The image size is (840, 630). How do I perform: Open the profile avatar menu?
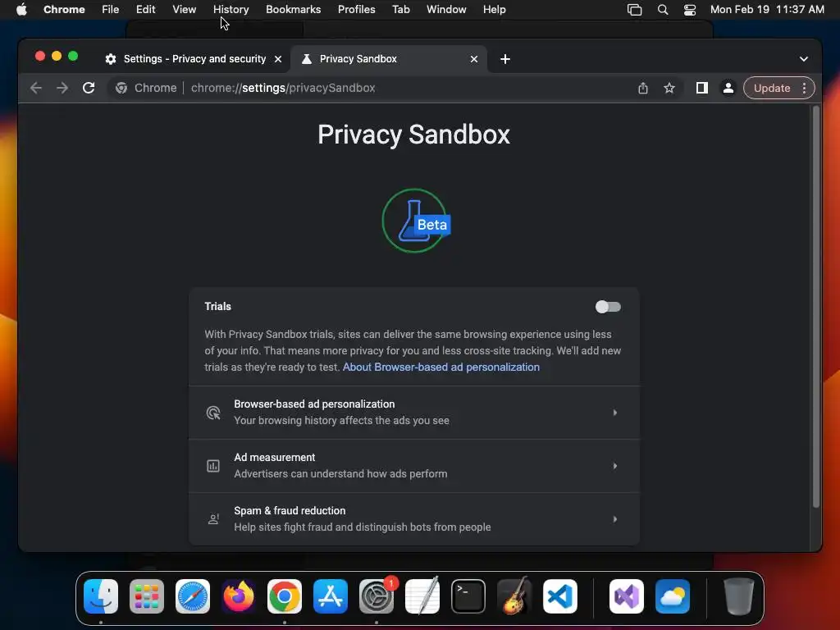728,88
